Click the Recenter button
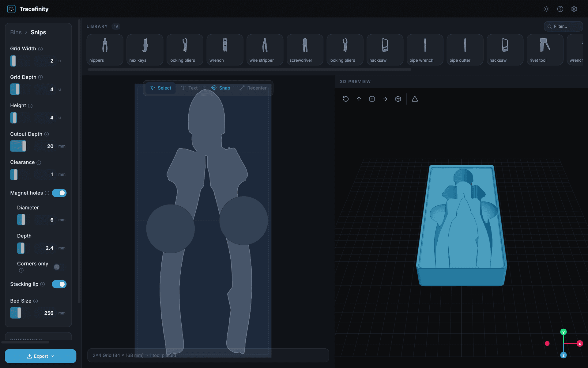Screen dimensions: 588x368 point(253,88)
